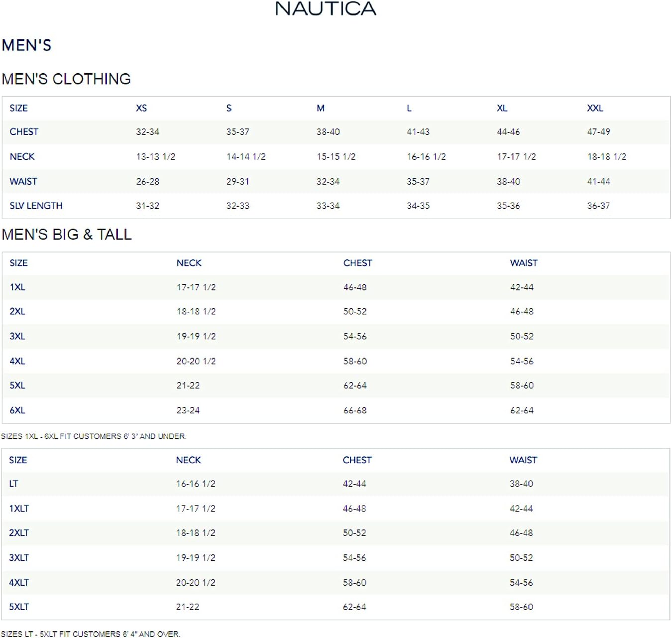Select the chest value 66-68 in 6XL row
The image size is (672, 638).
point(355,410)
